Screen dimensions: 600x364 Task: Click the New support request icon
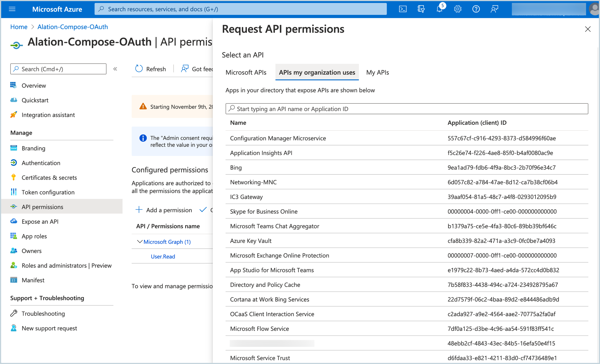[13, 328]
